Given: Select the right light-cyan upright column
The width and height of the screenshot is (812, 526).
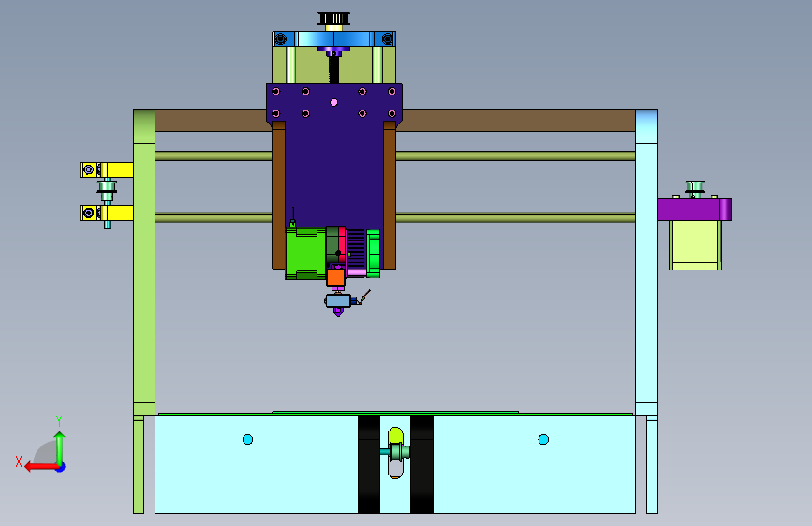Looking at the screenshot, I should (x=647, y=261).
